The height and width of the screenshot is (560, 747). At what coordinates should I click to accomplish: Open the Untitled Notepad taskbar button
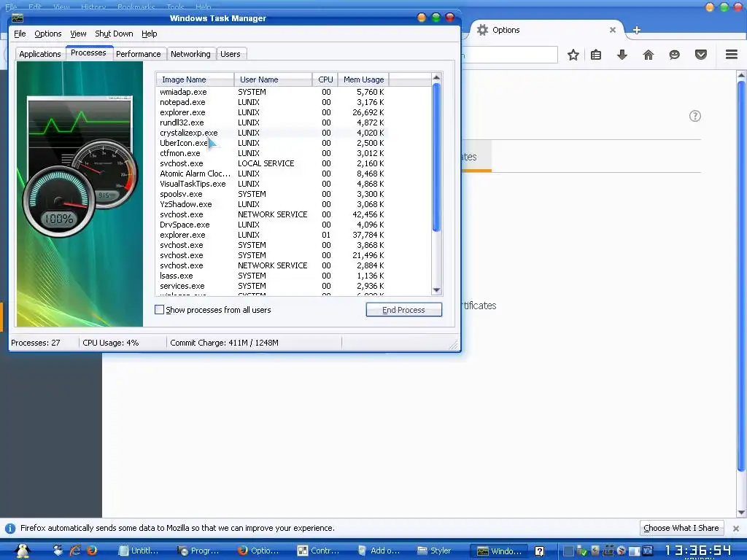pos(139,551)
